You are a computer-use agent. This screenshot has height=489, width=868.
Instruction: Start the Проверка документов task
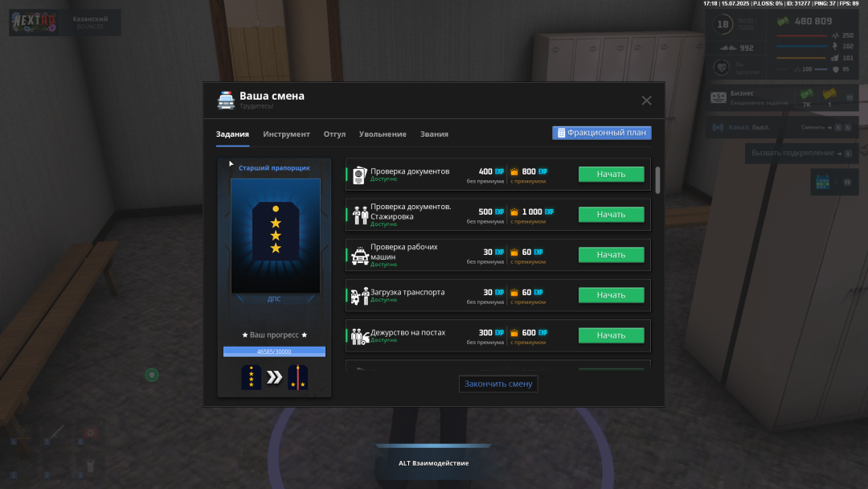click(611, 174)
